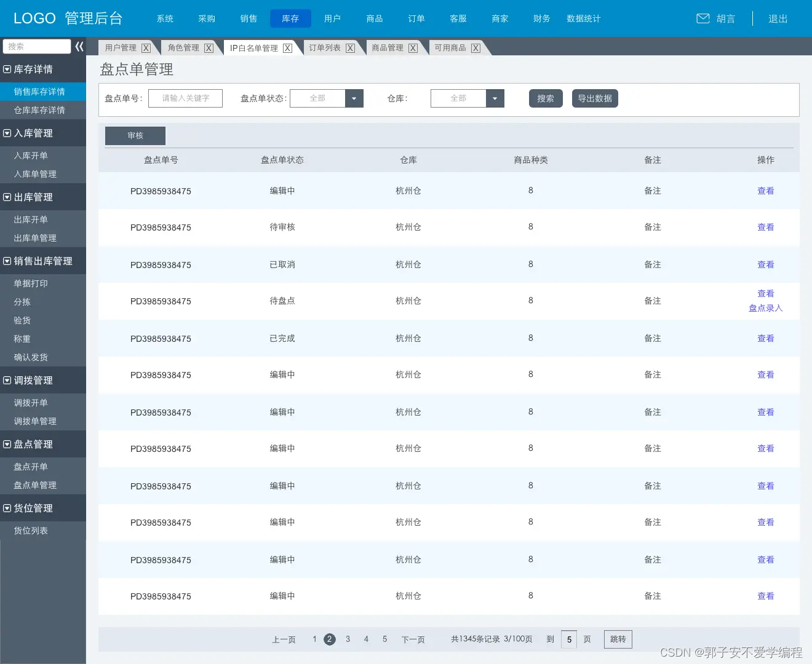Screen dimensions: 812x664
Task: Click the 盘点单号 column header
Action: pyautogui.click(x=161, y=160)
